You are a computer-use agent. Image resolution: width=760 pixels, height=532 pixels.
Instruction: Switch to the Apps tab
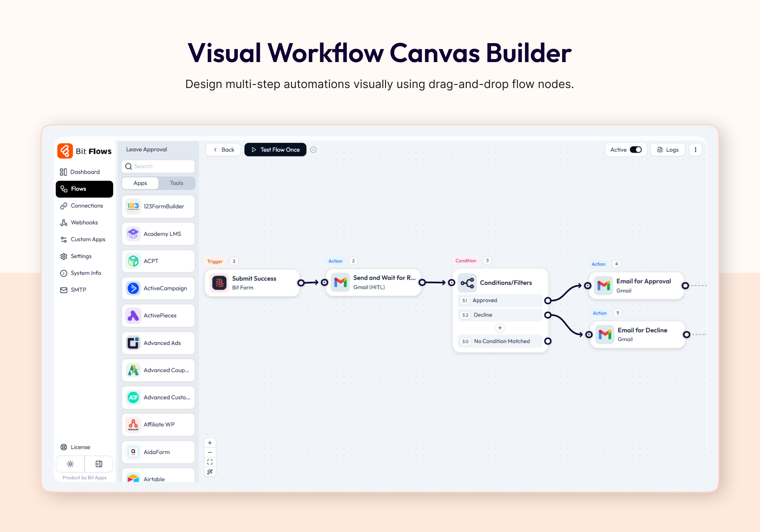point(140,183)
